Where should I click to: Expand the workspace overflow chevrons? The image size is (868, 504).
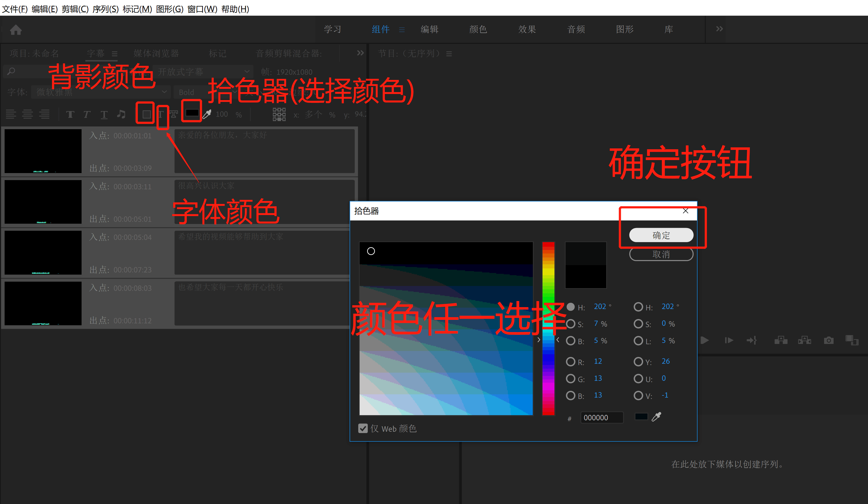pyautogui.click(x=719, y=29)
